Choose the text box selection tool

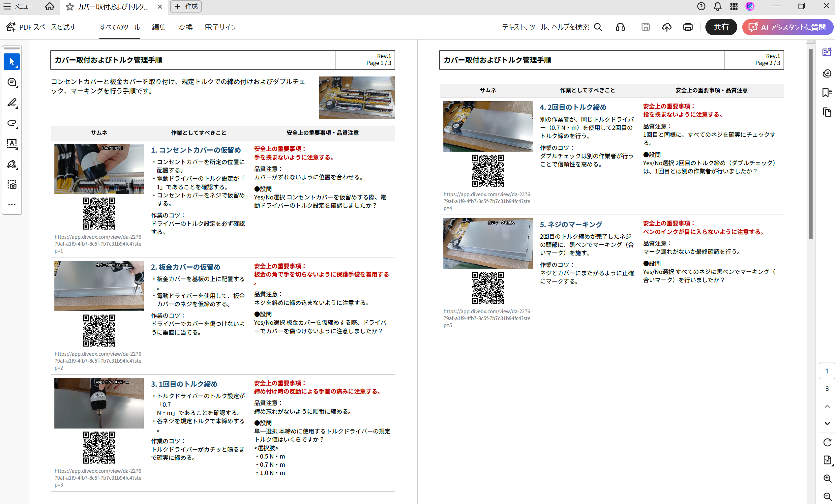click(12, 144)
